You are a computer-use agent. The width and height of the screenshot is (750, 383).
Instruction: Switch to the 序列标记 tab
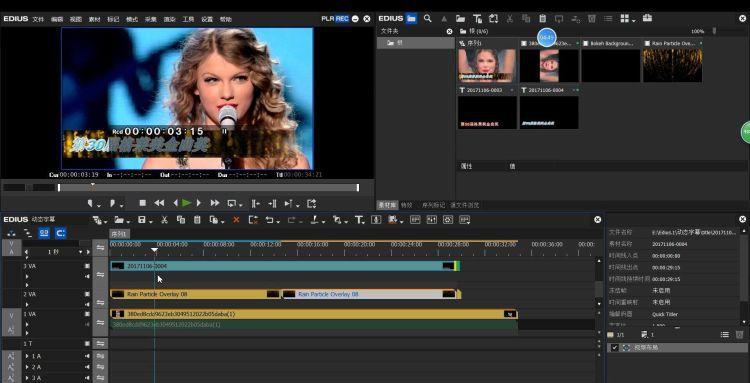433,205
